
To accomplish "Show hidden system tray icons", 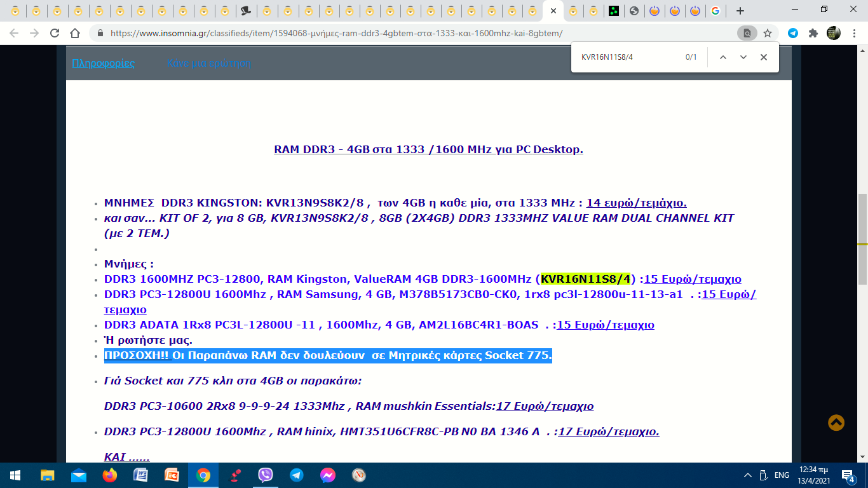I will pos(748,475).
